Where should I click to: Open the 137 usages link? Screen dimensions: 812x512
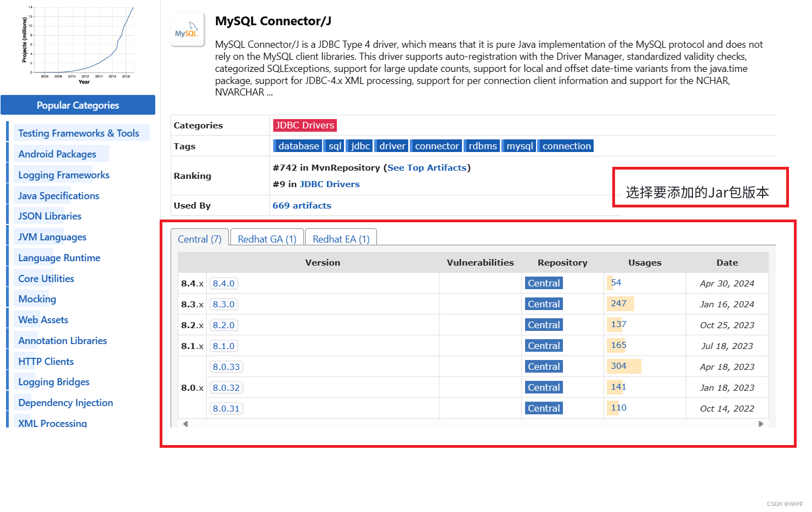tap(619, 324)
